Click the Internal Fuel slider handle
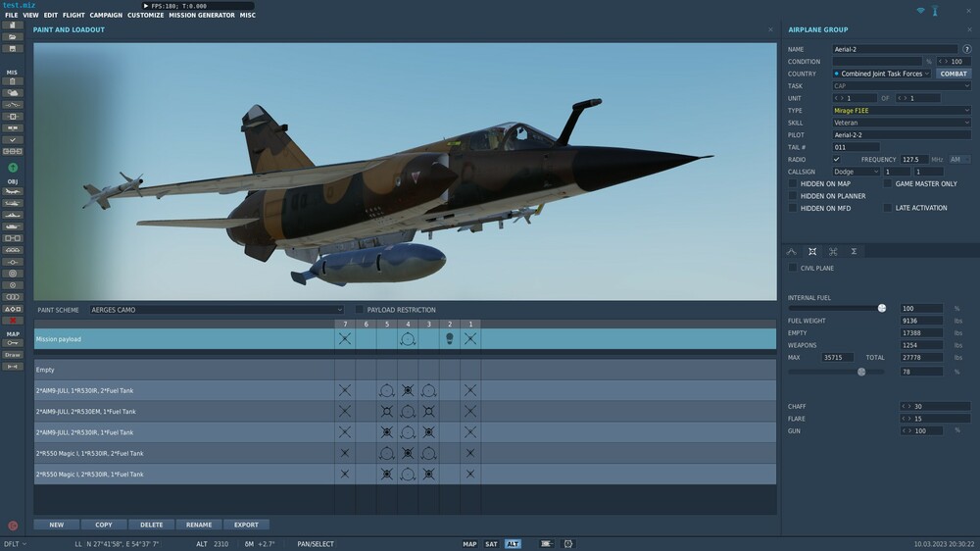Viewport: 980px width, 551px height. pos(882,308)
